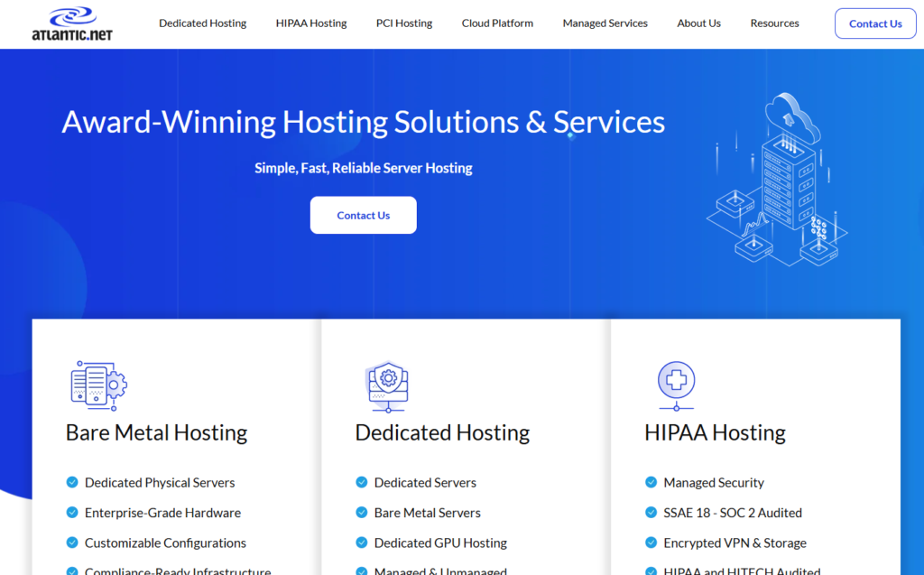Click the checkmark next to Bare Metal Servers
This screenshot has height=575, width=924.
[x=361, y=512]
